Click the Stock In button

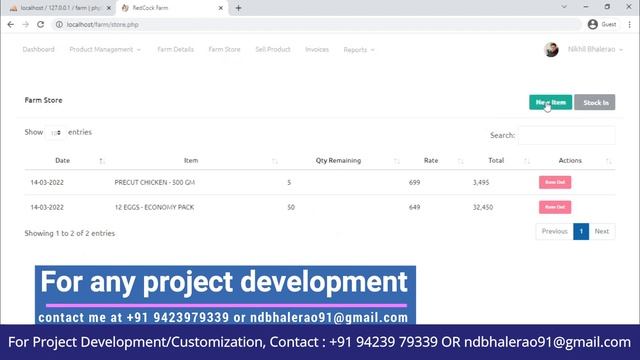pos(595,102)
